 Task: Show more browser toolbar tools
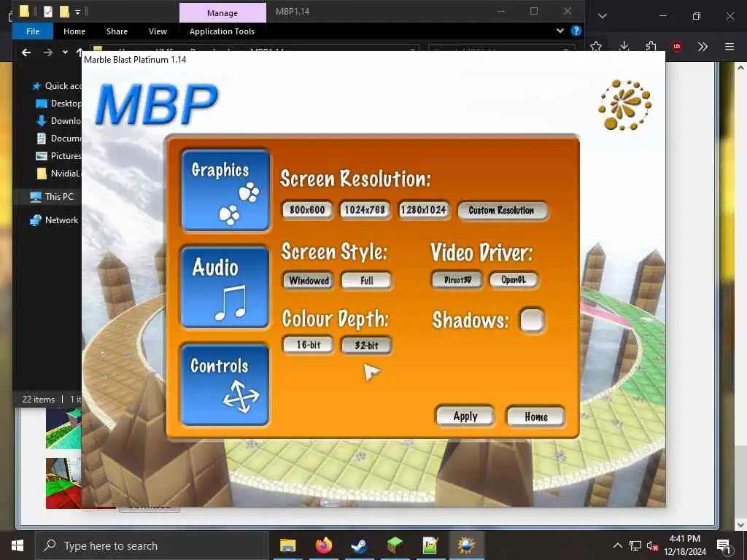pyautogui.click(x=703, y=47)
